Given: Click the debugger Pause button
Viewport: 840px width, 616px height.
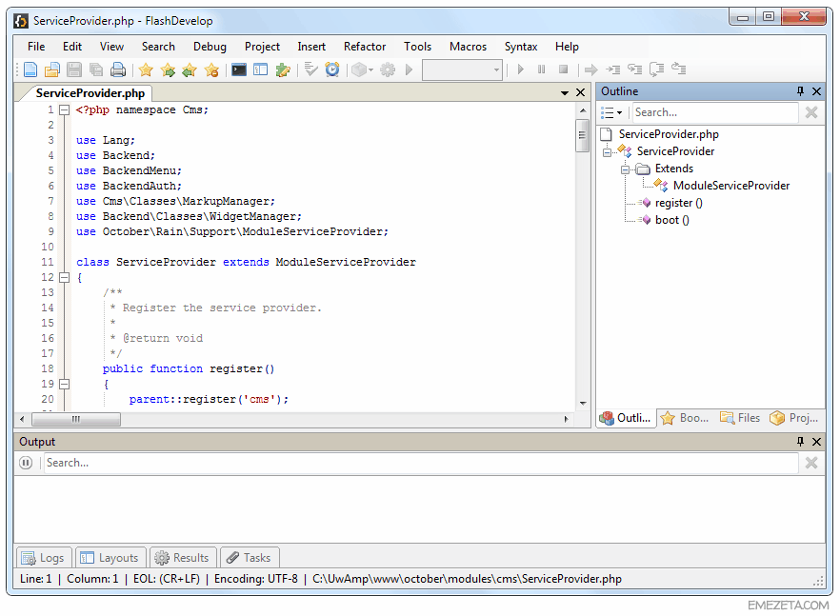Looking at the screenshot, I should click(542, 70).
